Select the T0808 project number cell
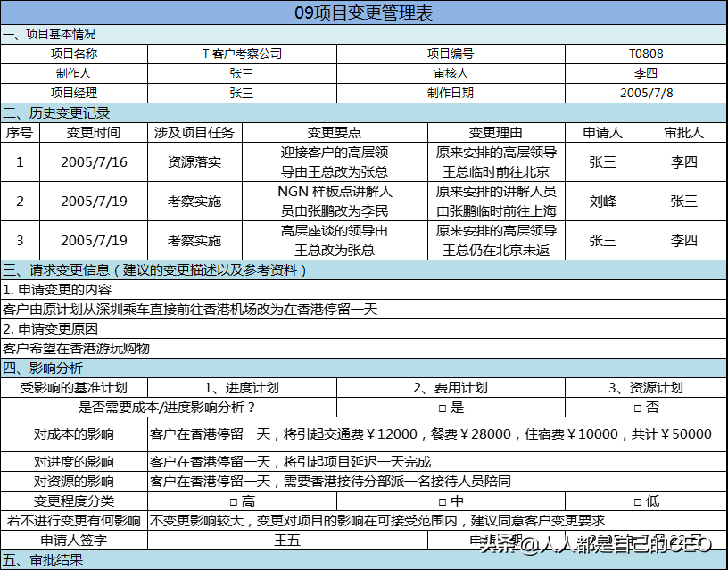The height and width of the screenshot is (570, 728). pos(646,54)
